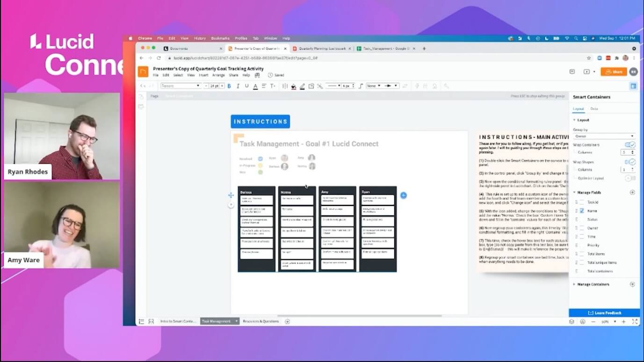Toggle the Wrap Shapes switch
The image size is (644, 362).
tap(630, 162)
